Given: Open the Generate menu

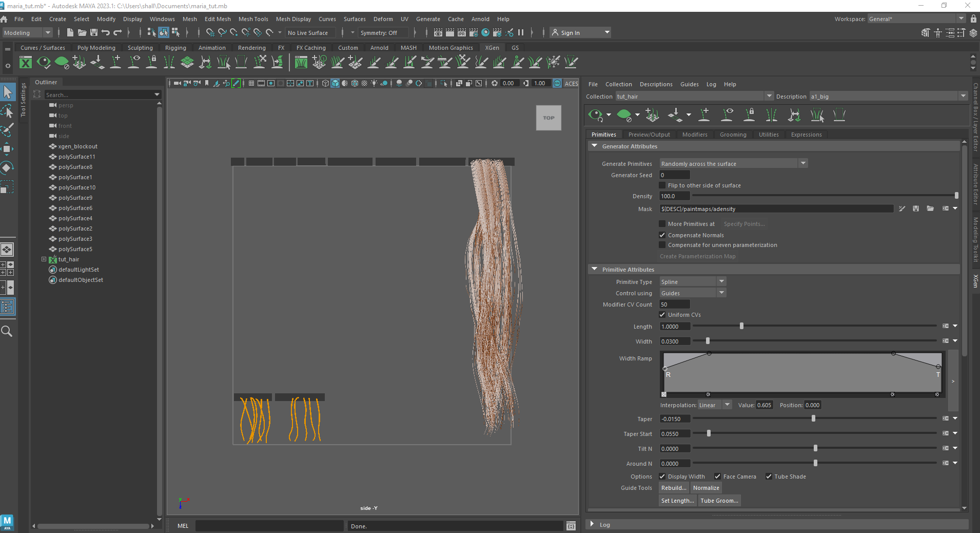Looking at the screenshot, I should 428,19.
